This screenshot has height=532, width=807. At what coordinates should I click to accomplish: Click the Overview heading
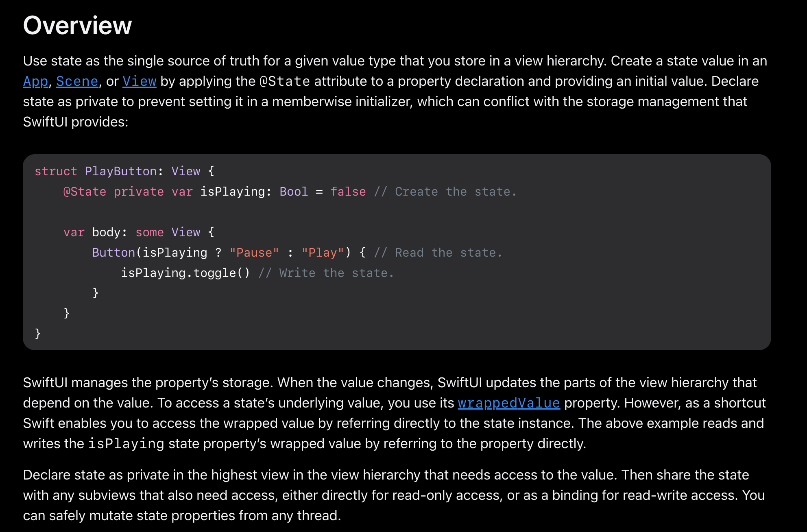[77, 26]
